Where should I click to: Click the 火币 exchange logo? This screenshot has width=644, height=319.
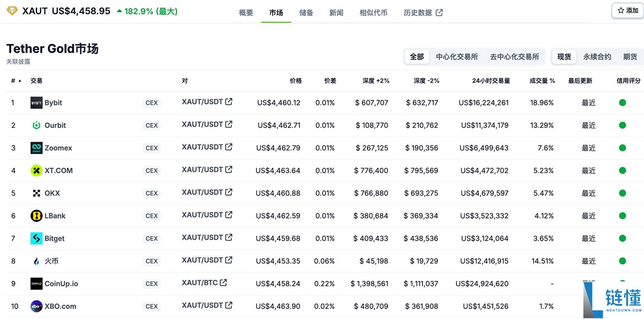(36, 261)
